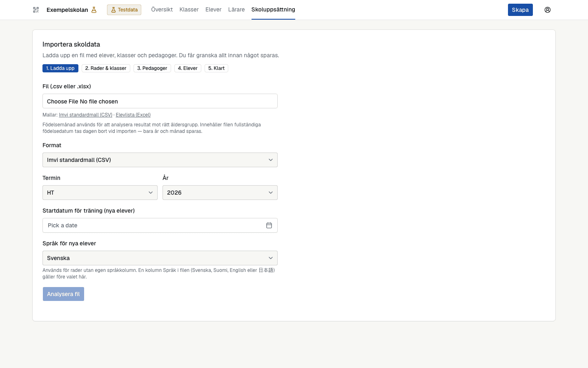Select step 4. Elever
The image size is (588, 368).
pos(188,68)
